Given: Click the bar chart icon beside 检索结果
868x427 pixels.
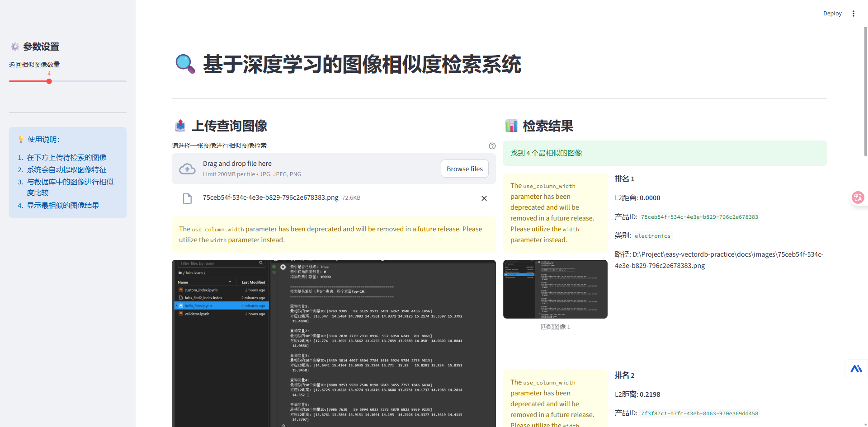Looking at the screenshot, I should click(x=511, y=126).
